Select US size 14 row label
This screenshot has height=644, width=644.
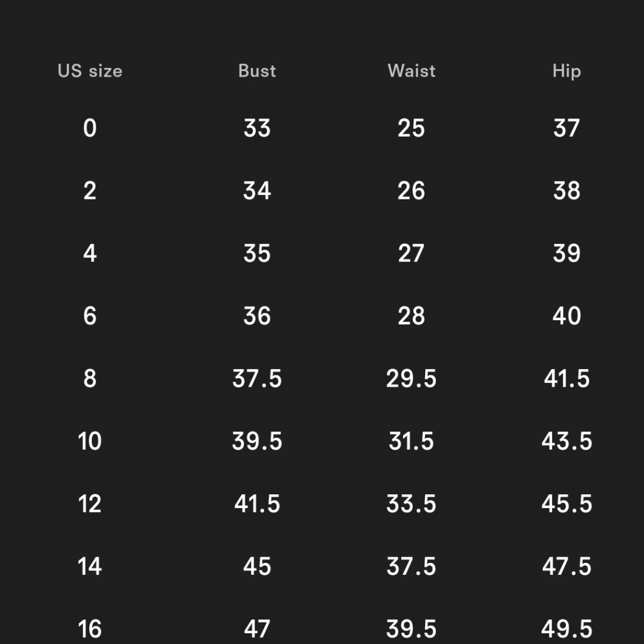90,567
